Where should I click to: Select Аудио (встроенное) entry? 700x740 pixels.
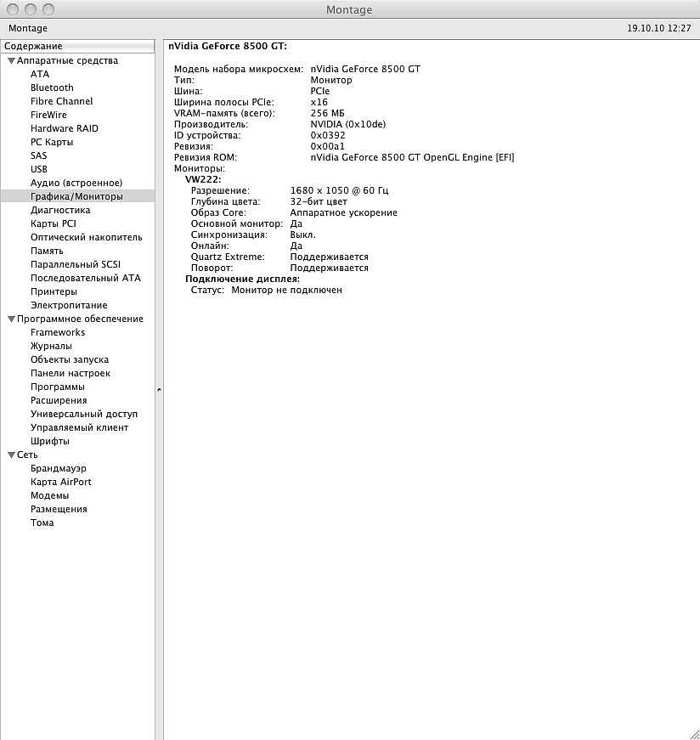(76, 184)
